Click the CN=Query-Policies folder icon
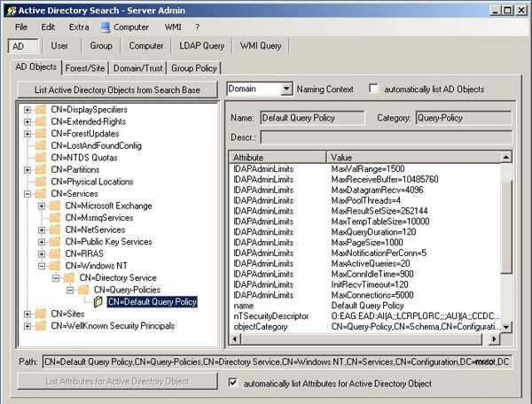This screenshot has width=532, height=404. click(85, 290)
